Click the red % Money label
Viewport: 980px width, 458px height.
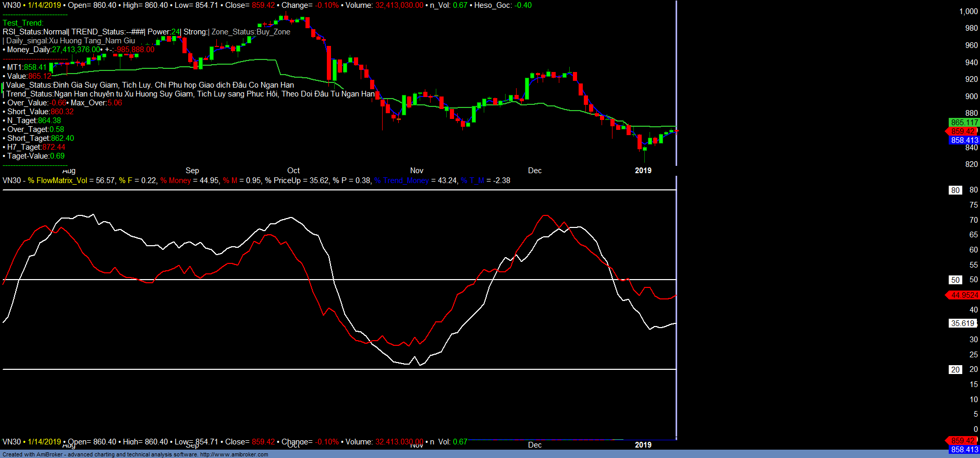click(x=176, y=180)
